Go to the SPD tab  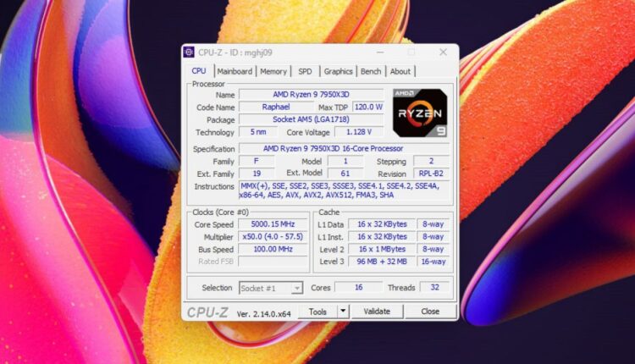tap(305, 72)
